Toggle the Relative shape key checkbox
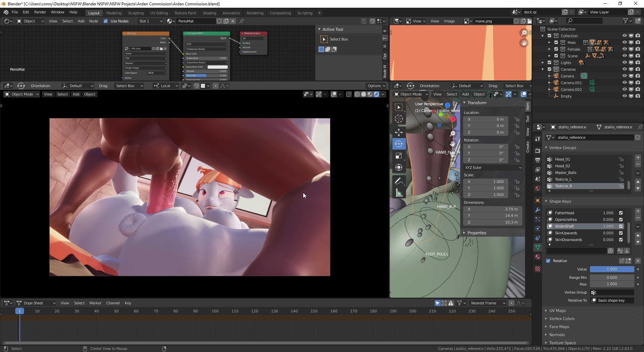Viewport: 644px width, 352px height. click(x=548, y=261)
